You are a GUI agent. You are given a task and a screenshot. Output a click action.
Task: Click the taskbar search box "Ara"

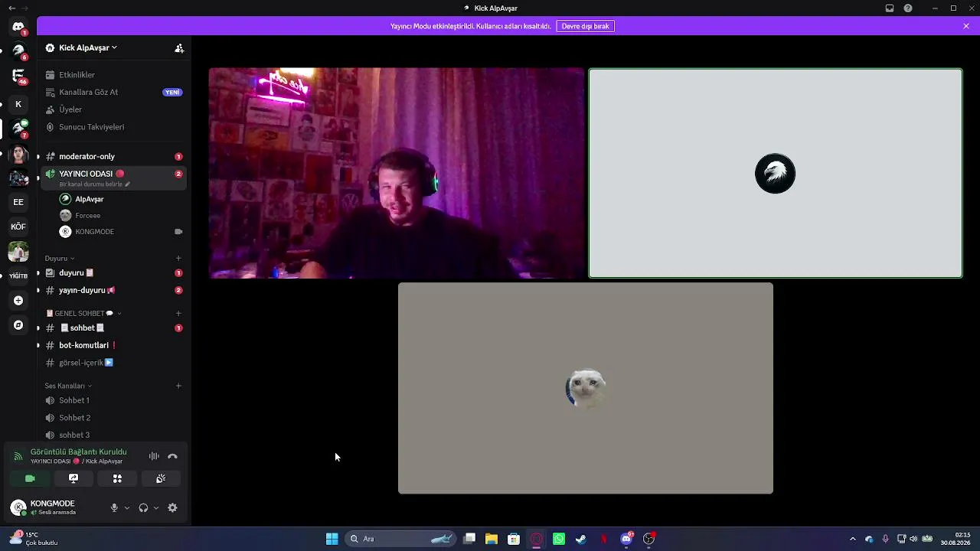tap(400, 539)
